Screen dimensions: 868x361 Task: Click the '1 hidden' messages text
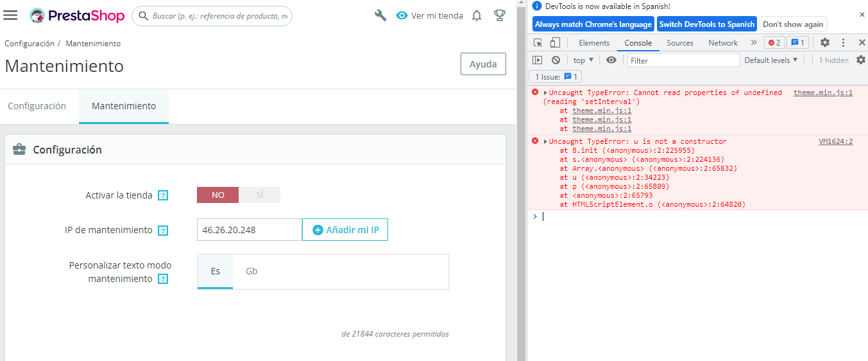(x=833, y=60)
